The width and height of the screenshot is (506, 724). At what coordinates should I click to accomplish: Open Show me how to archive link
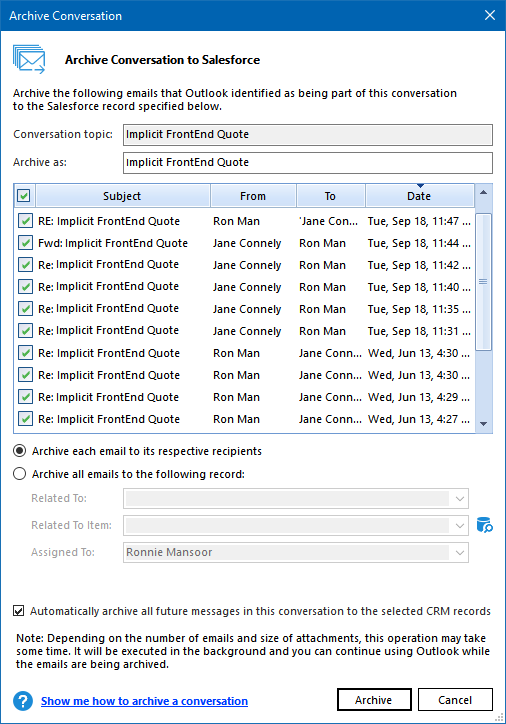(144, 701)
